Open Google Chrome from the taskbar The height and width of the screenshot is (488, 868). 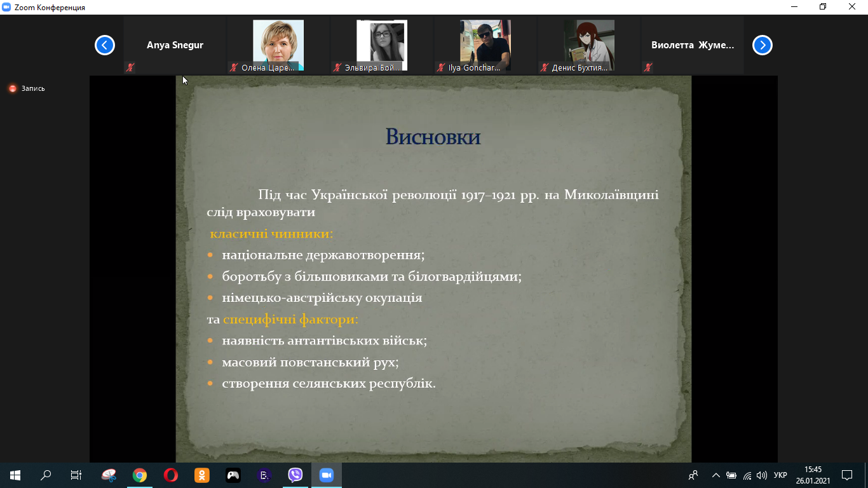pyautogui.click(x=140, y=475)
